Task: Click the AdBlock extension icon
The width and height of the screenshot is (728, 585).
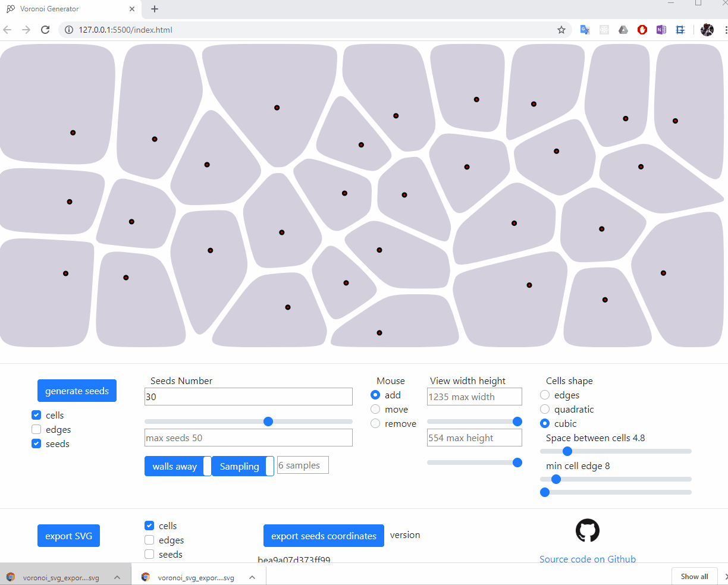Action: point(642,29)
